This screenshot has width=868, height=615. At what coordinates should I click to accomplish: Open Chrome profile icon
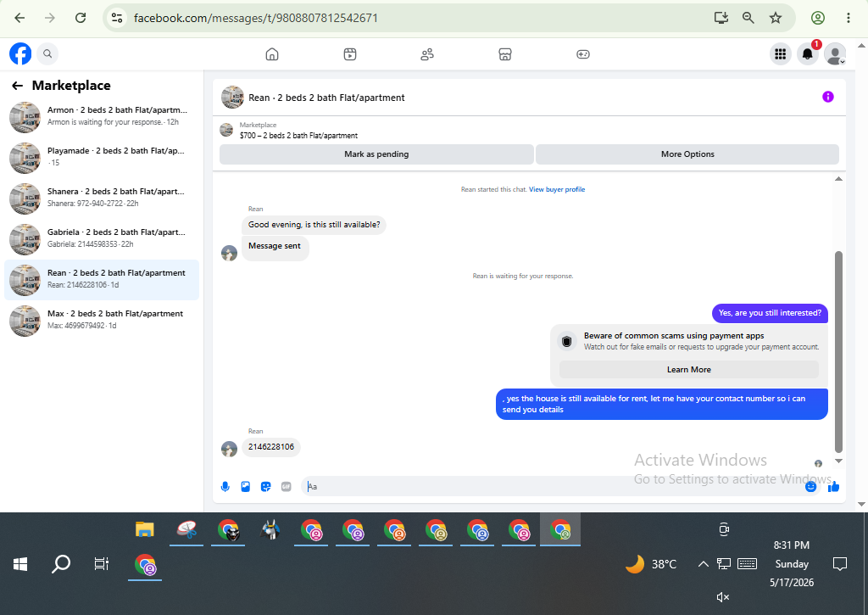point(818,18)
